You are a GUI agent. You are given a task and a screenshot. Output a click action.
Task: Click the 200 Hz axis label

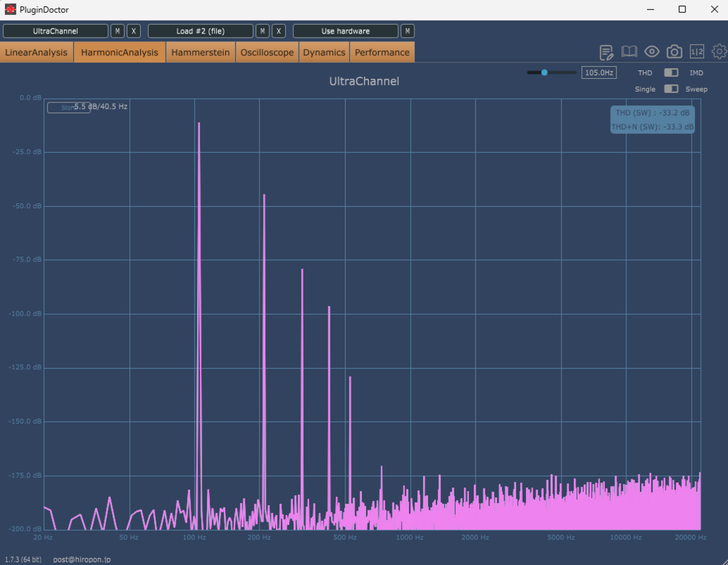pyautogui.click(x=259, y=537)
